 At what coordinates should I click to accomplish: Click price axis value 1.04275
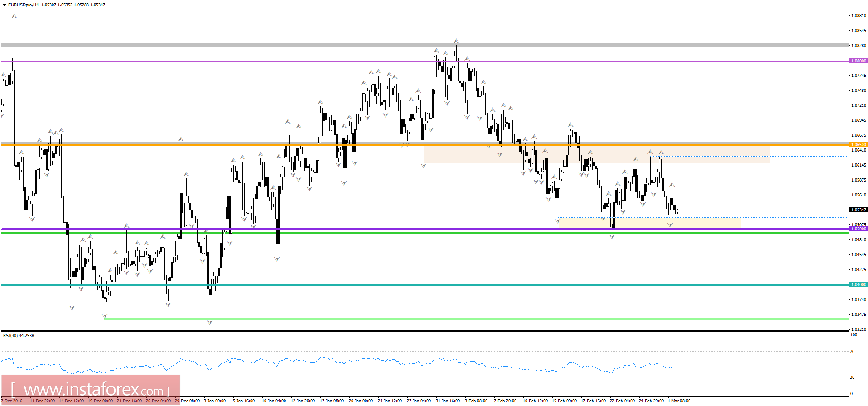point(858,270)
